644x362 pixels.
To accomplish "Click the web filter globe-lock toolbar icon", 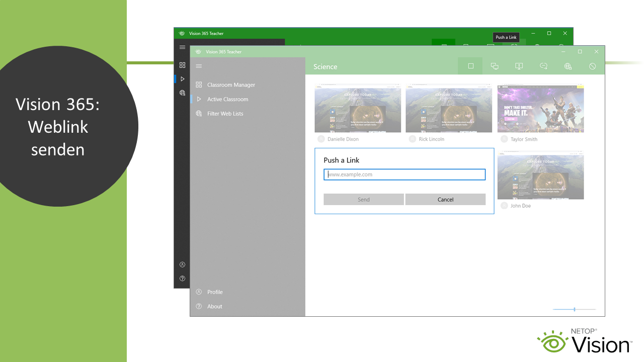I will pos(568,66).
